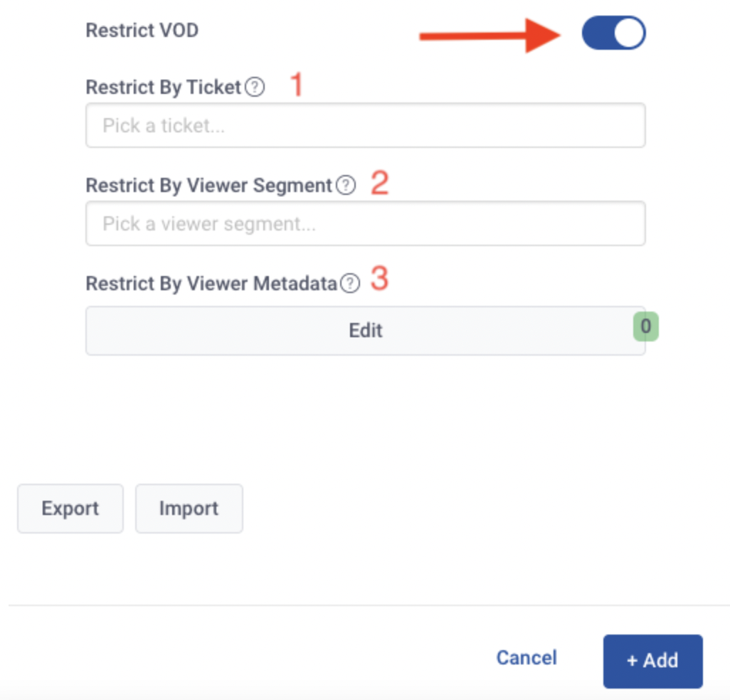The height and width of the screenshot is (700, 730).
Task: Click the red number 1 annotation
Action: pos(297,84)
